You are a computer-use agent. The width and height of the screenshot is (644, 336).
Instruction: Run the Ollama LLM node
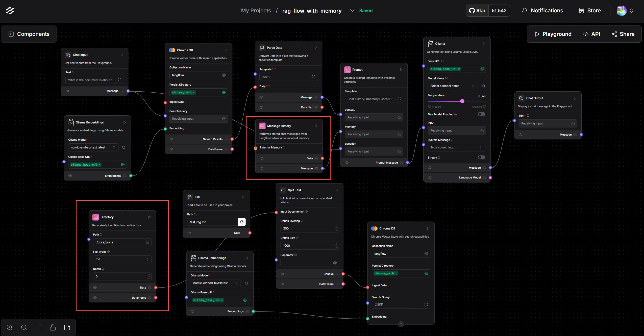(484, 44)
